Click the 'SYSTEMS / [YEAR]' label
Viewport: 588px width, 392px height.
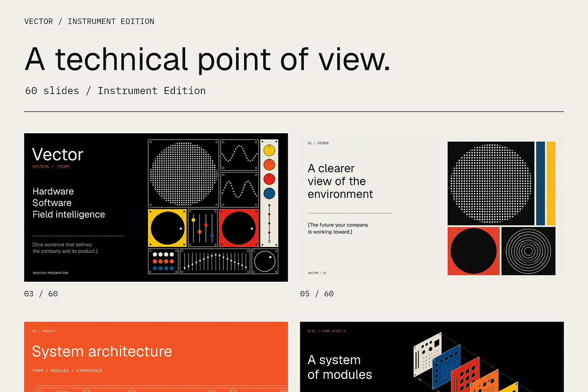pos(51,167)
